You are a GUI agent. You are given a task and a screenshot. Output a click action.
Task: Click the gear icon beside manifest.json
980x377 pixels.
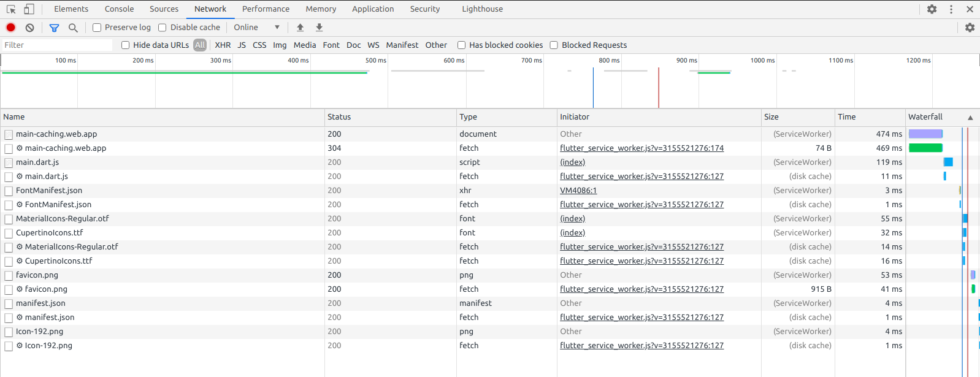pyautogui.click(x=20, y=318)
